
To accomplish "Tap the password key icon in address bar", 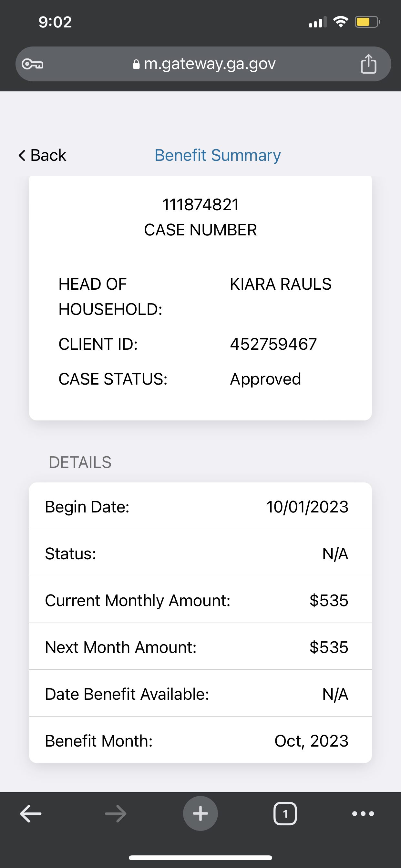I will coord(32,64).
